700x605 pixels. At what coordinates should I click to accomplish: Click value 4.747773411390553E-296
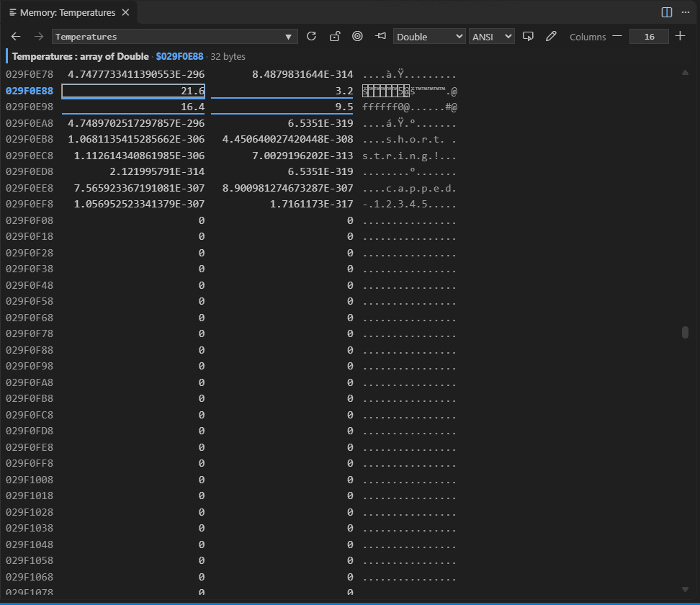pos(136,75)
